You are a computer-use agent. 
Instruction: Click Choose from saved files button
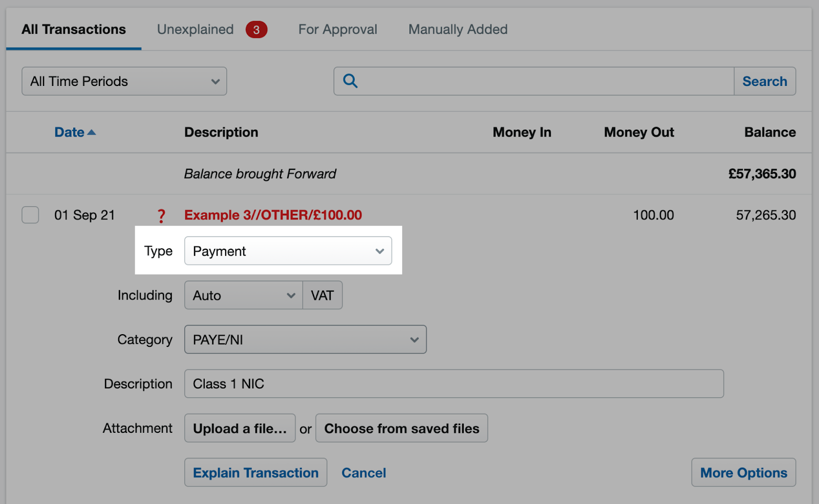pos(401,428)
